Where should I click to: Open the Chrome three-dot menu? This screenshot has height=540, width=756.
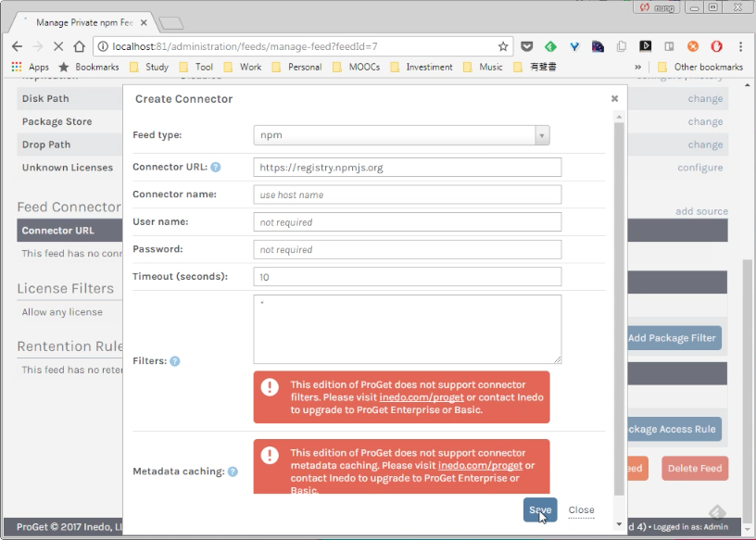(x=740, y=46)
